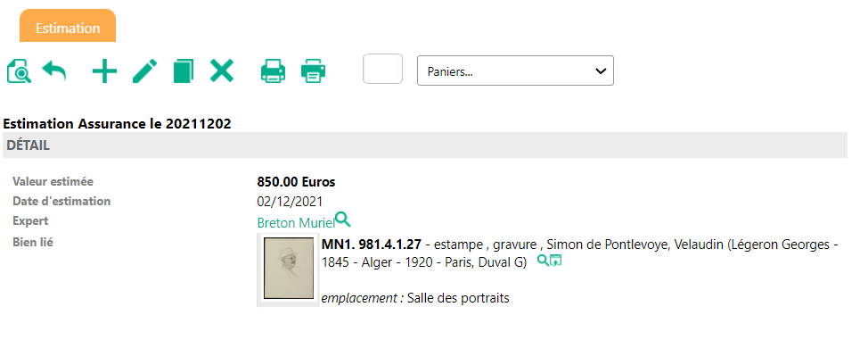
Task: Duplicate the estimation with the copy icon
Action: click(x=184, y=71)
